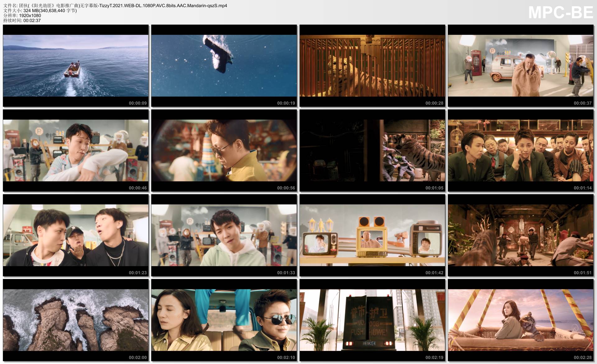Select the hot air balloon thumbnail at 00:02:28
The height and width of the screenshot is (364, 597).
pyautogui.click(x=521, y=320)
